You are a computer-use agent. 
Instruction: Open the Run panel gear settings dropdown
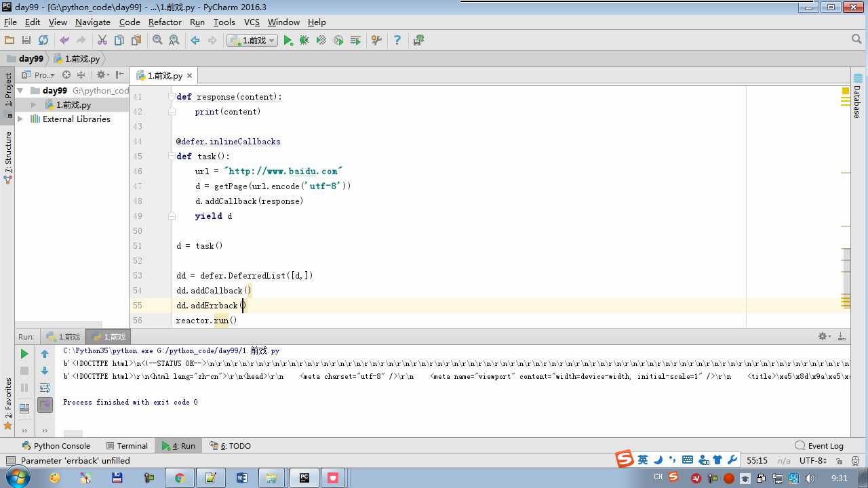[825, 336]
